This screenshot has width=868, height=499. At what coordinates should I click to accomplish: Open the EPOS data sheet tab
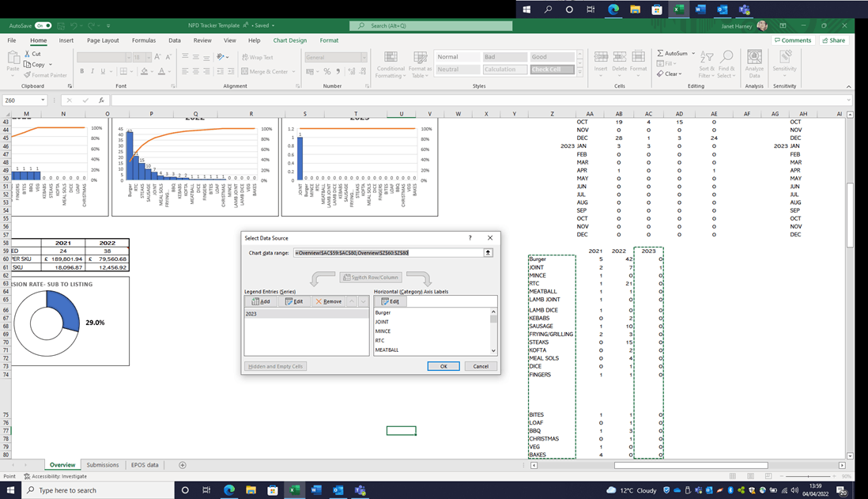[x=145, y=465]
